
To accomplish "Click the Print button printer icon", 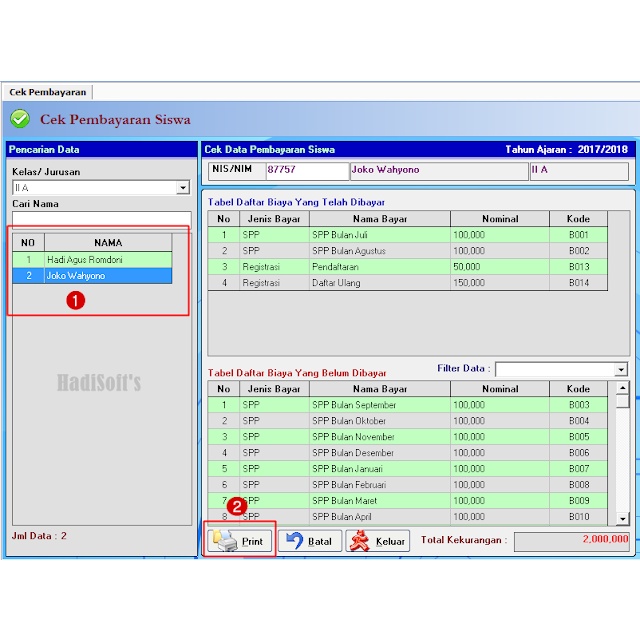I will click(x=224, y=541).
